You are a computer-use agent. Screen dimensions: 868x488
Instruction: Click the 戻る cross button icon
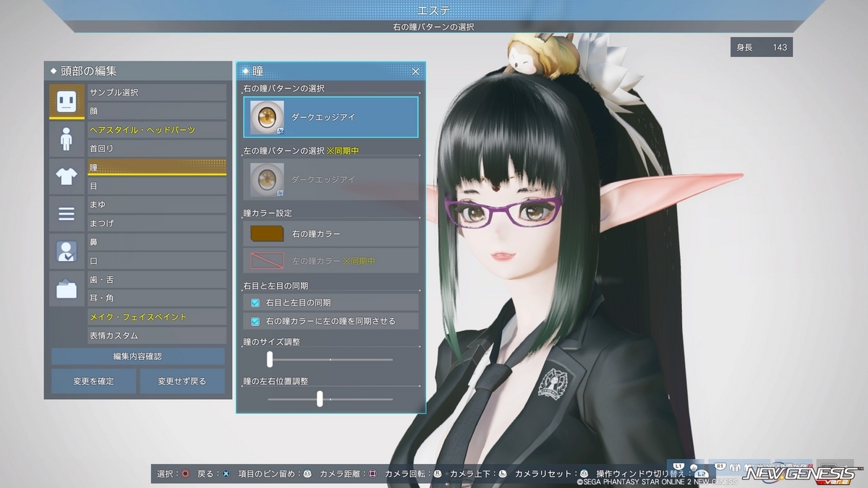click(226, 474)
